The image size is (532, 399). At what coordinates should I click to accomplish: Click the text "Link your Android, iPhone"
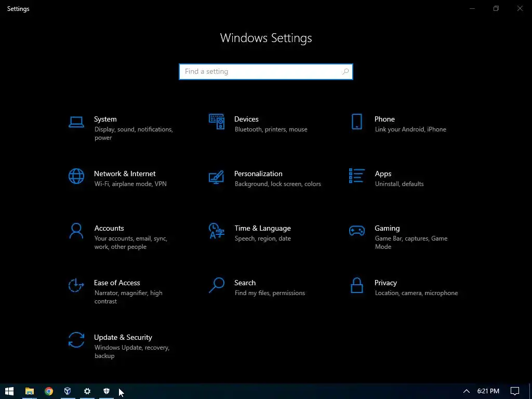(x=410, y=129)
